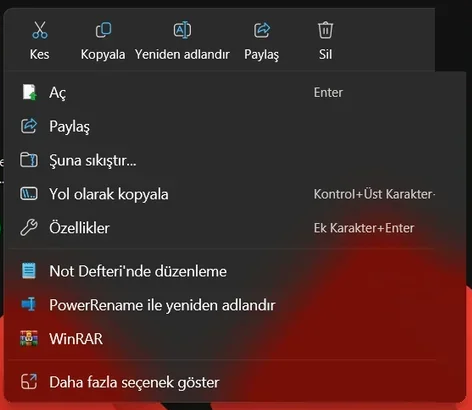
Task: Click the PowerRename icon
Action: click(29, 305)
